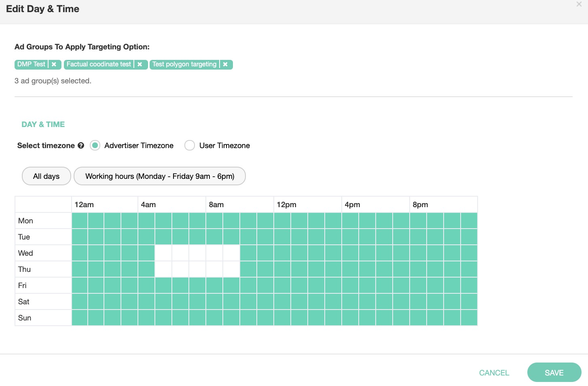Enable the Wednesday 5am empty slot
This screenshot has width=588, height=386.
pos(163,253)
